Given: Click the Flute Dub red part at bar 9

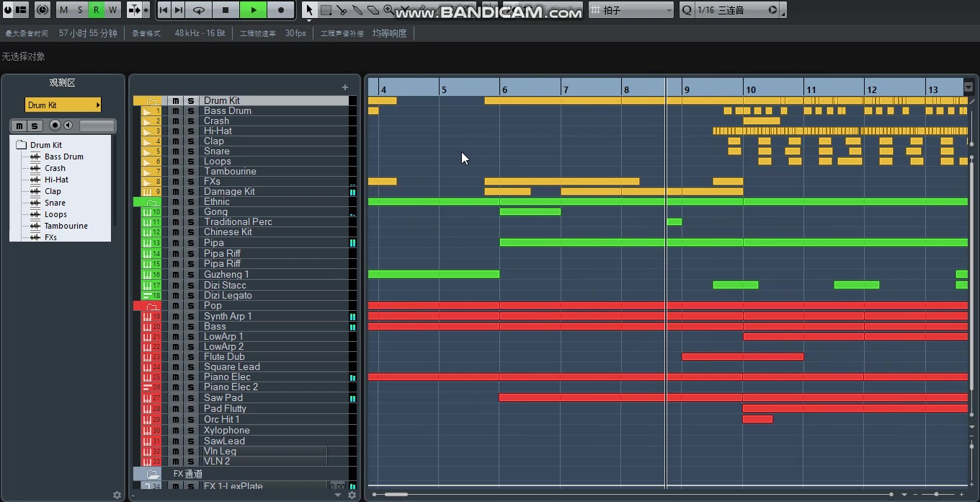Looking at the screenshot, I should 743,357.
